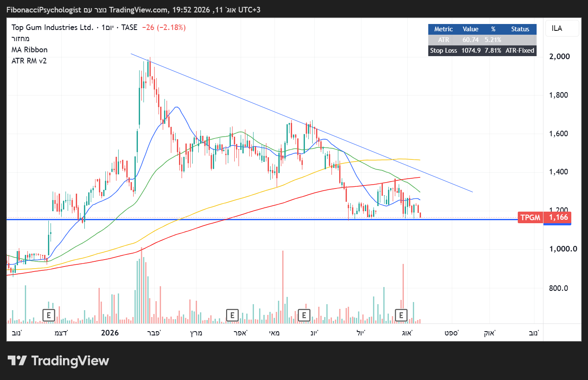The image size is (588, 380).
Task: Click the 1,400 price axis label
Action: (558, 172)
